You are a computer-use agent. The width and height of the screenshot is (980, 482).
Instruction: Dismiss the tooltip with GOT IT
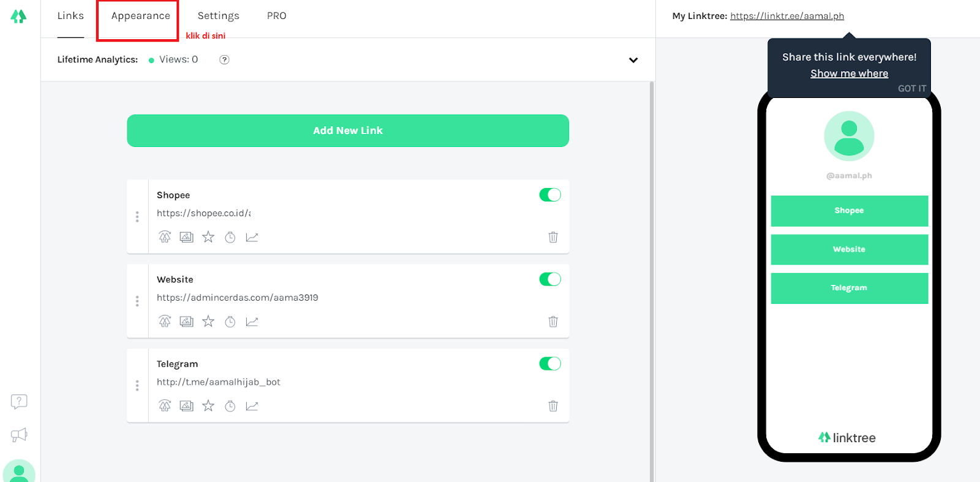pos(912,88)
